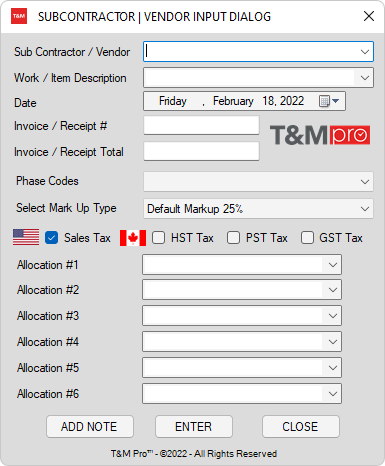Enable the GST Tax checkbox
385x466 pixels.
(307, 238)
